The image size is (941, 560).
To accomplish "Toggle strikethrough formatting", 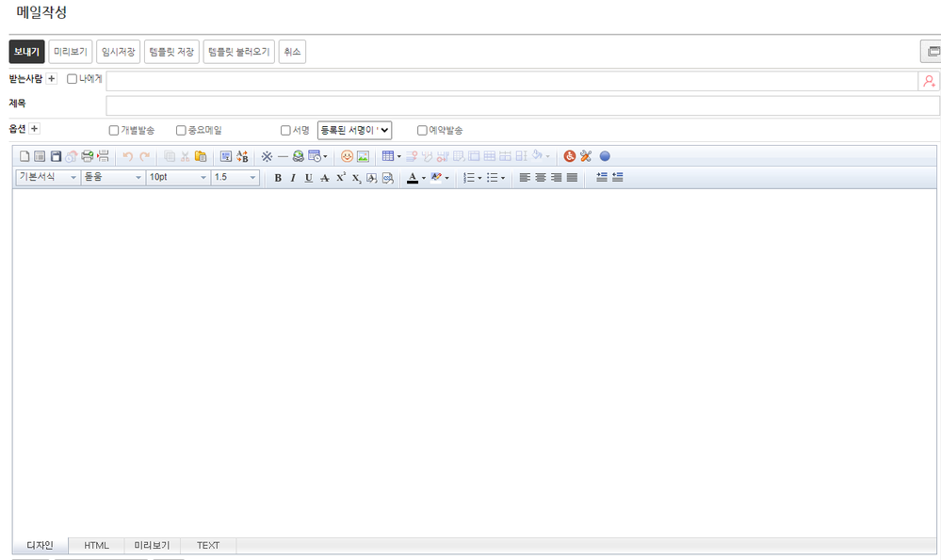I will click(325, 178).
